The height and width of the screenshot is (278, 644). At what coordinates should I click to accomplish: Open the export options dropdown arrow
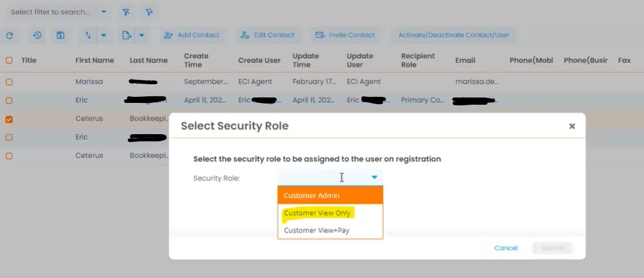(x=141, y=36)
